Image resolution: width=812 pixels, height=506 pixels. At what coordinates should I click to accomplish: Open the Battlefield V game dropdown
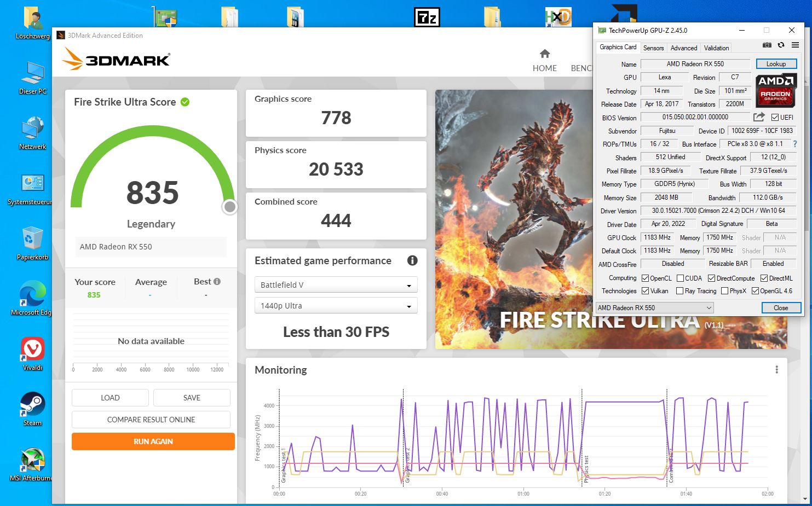coord(336,284)
